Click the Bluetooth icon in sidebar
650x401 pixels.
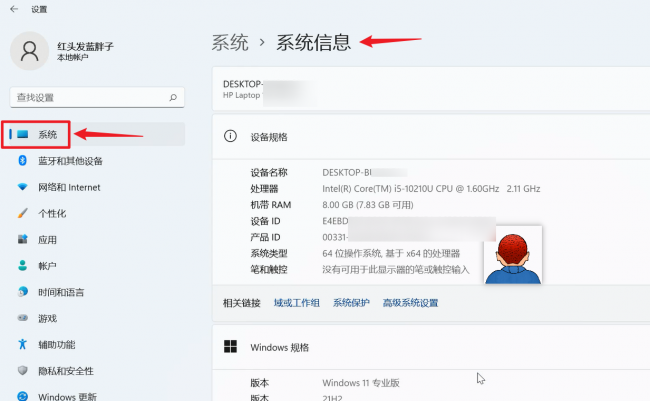(22, 160)
